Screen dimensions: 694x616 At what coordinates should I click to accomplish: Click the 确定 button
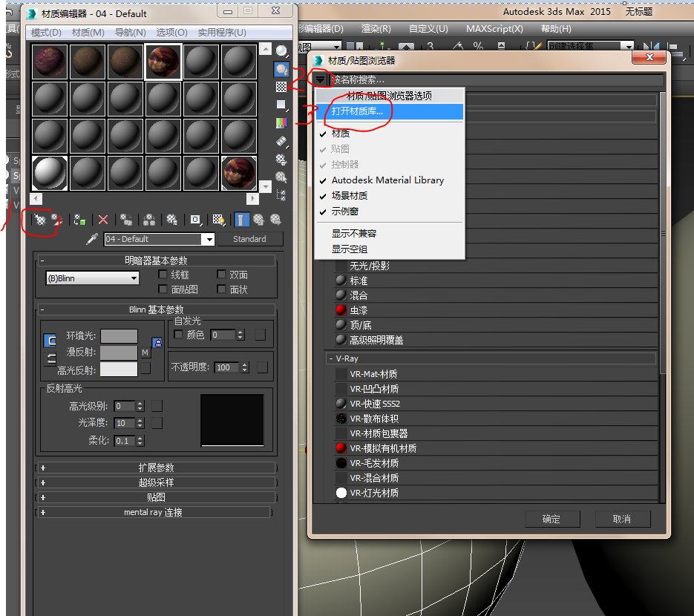tap(552, 519)
